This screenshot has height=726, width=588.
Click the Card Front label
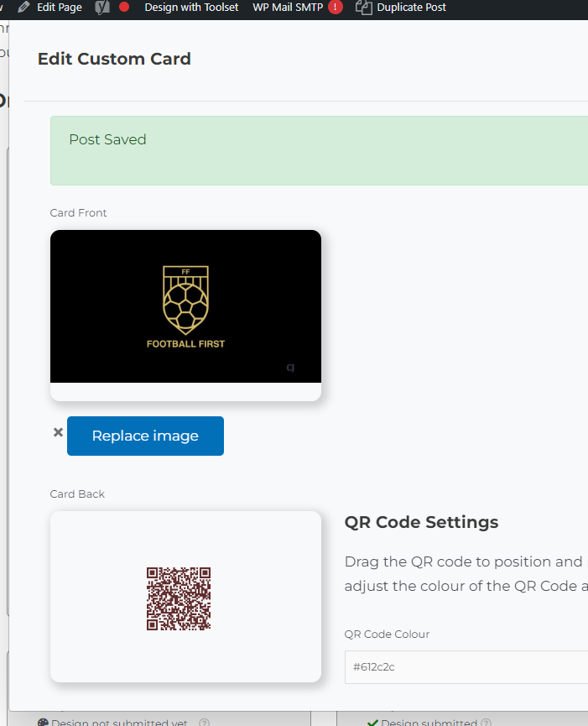[x=78, y=212]
